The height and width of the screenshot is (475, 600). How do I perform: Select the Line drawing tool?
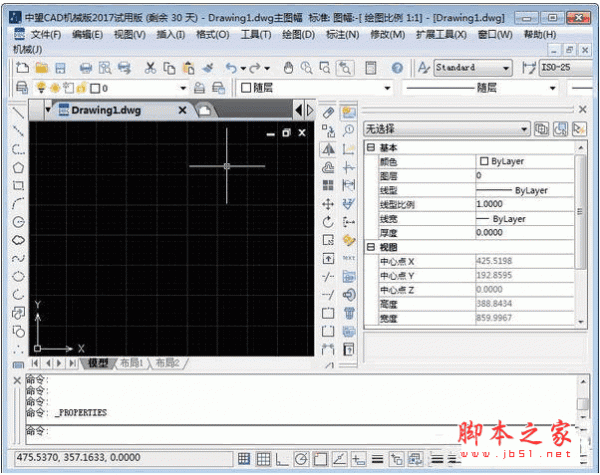pos(18,113)
